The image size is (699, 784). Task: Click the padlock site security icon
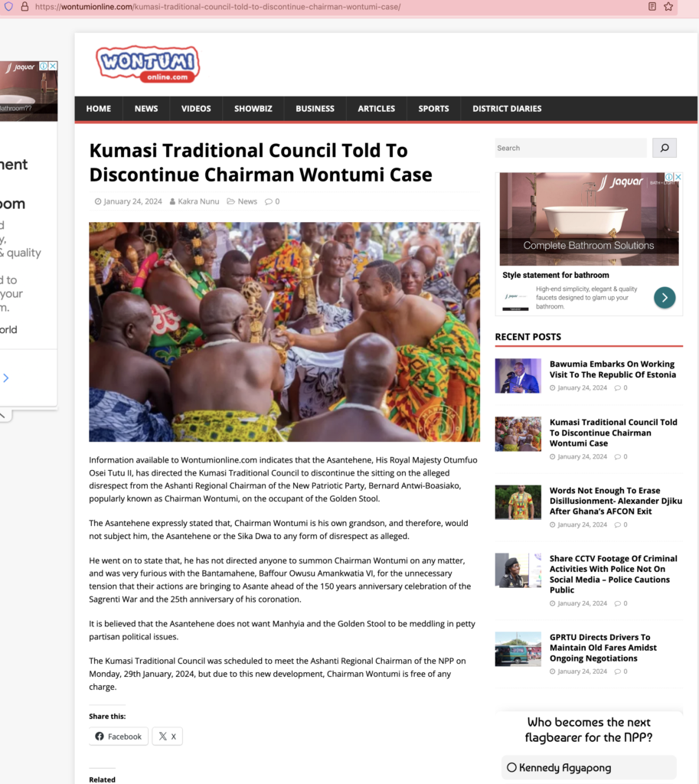(24, 6)
